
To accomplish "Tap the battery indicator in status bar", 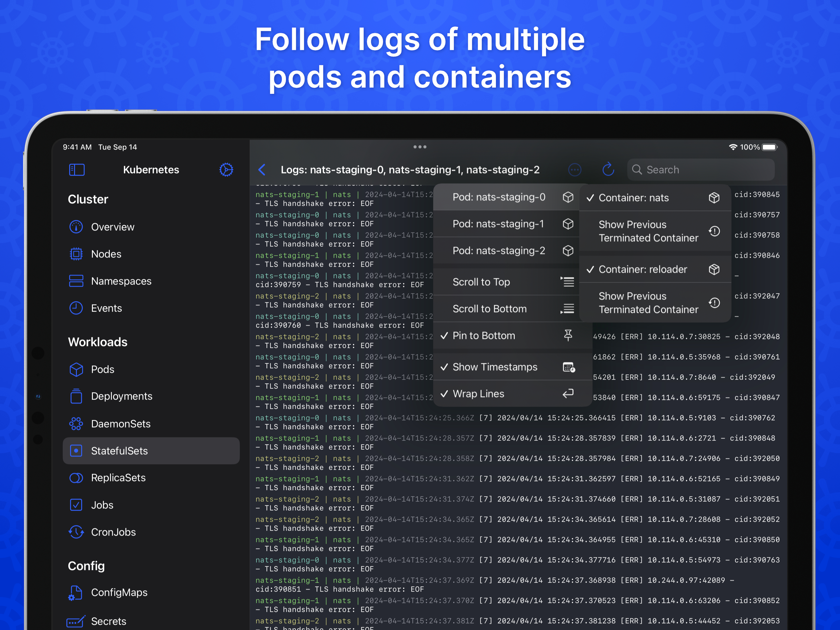I will tap(770, 147).
